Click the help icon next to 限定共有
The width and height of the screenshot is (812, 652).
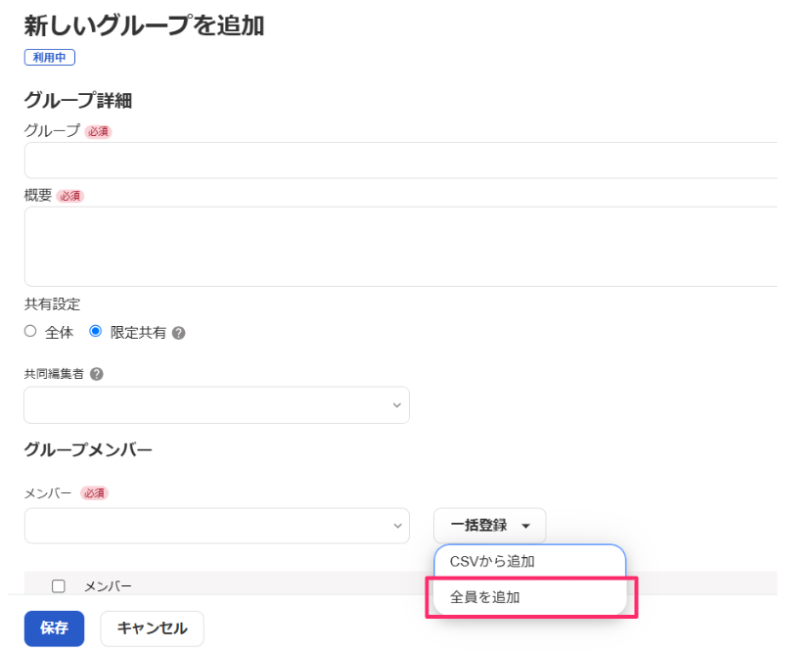(179, 333)
